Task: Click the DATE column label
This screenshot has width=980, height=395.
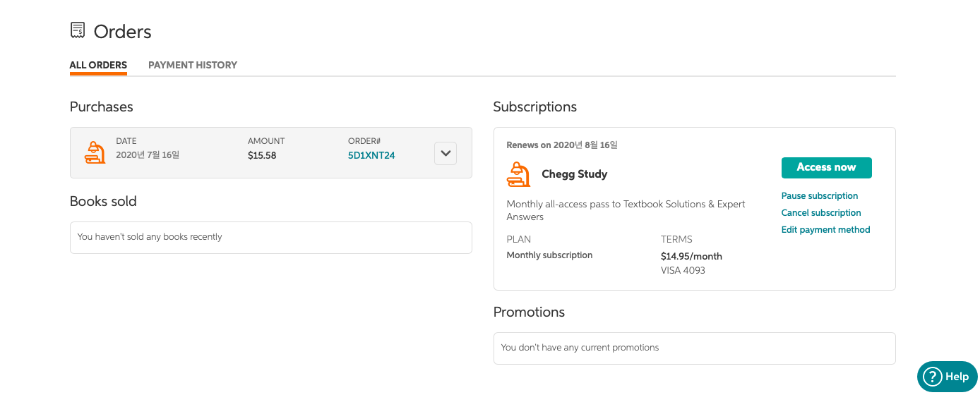Action: tap(126, 141)
